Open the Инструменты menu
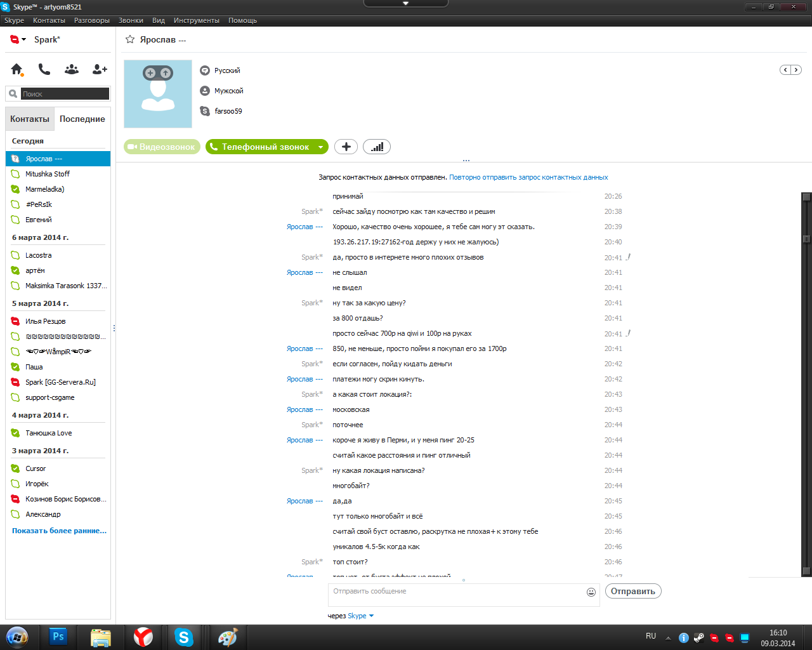This screenshot has width=812, height=650. pyautogui.click(x=197, y=20)
